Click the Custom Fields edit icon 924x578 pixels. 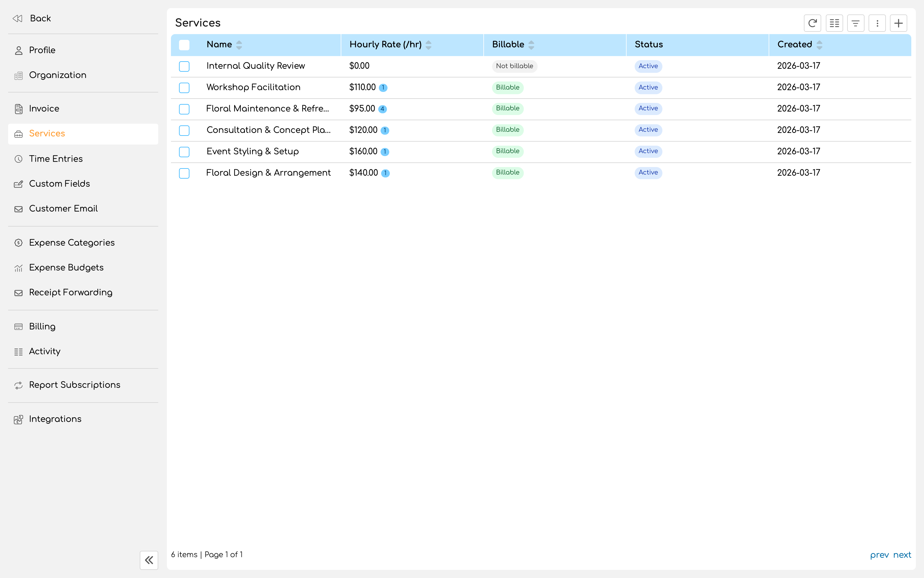[x=18, y=184]
